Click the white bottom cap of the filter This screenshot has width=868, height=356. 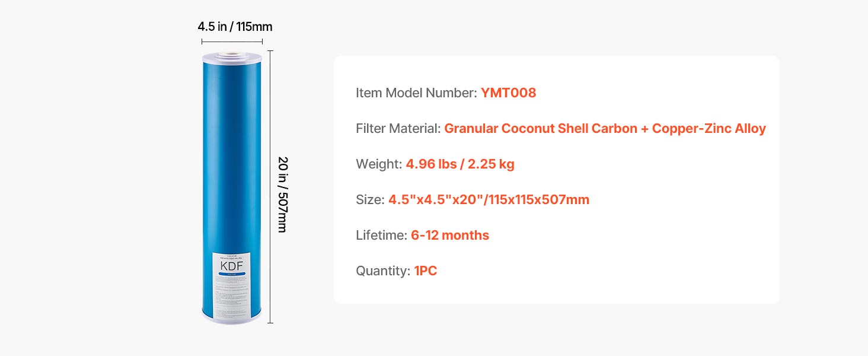232,320
